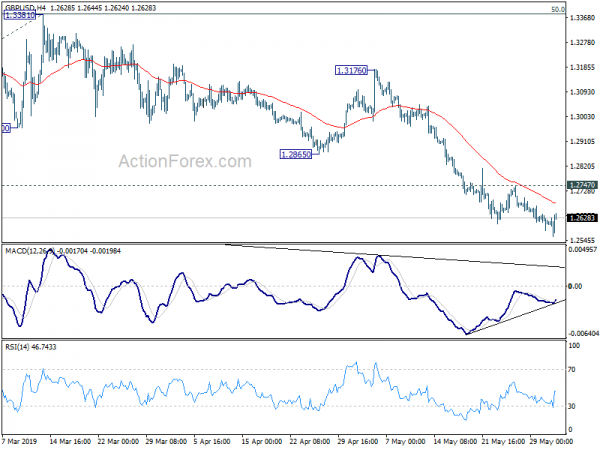Screen dimensions: 600x450
Task: Click the 15 Apr 00:00 date label
Action: [262, 442]
